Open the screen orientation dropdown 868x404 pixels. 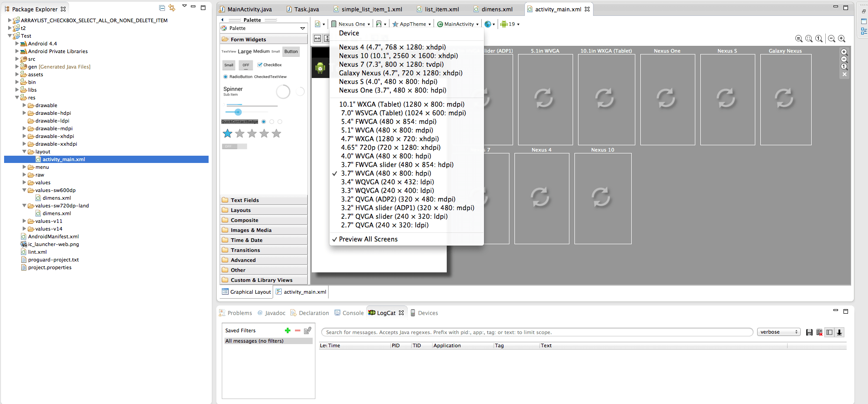pyautogui.click(x=381, y=24)
